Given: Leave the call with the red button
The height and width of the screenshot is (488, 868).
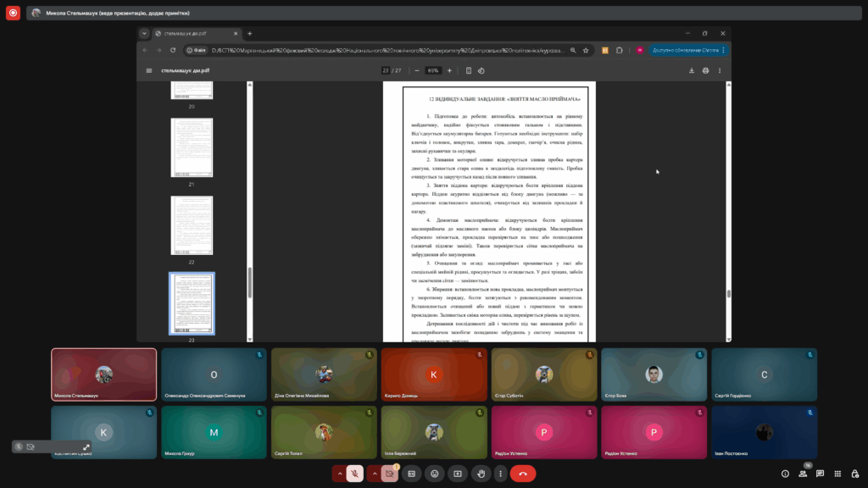Looking at the screenshot, I should pos(522,474).
